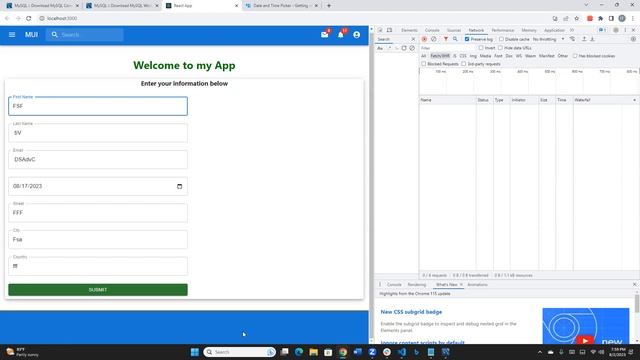Check Hide data URLs checkbox
The width and height of the screenshot is (640, 360).
tap(500, 48)
